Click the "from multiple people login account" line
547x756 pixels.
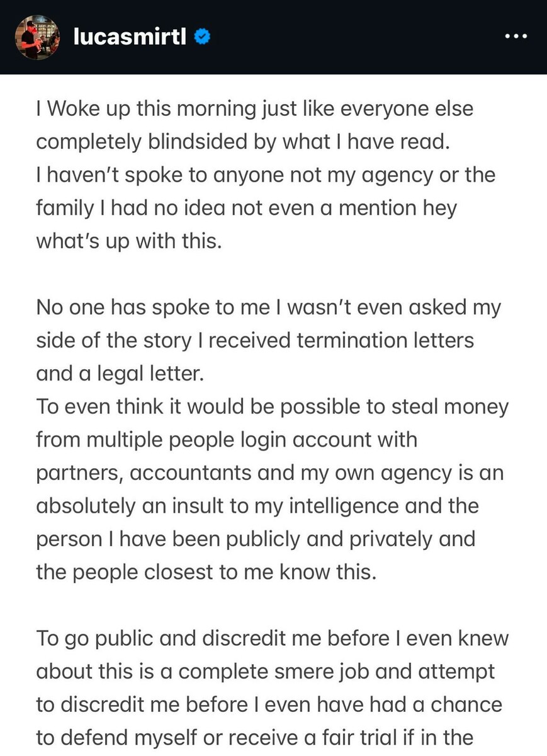click(227, 439)
